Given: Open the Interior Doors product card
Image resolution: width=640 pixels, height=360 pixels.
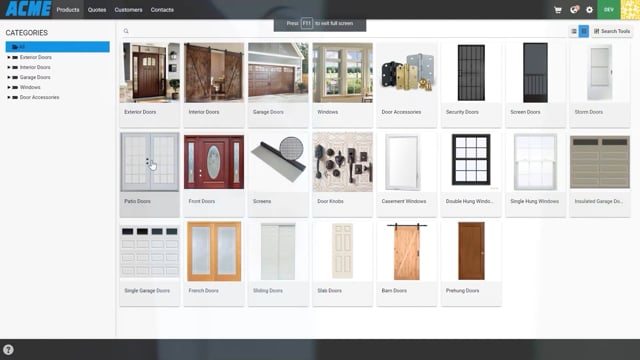Looking at the screenshot, I should click(214, 85).
